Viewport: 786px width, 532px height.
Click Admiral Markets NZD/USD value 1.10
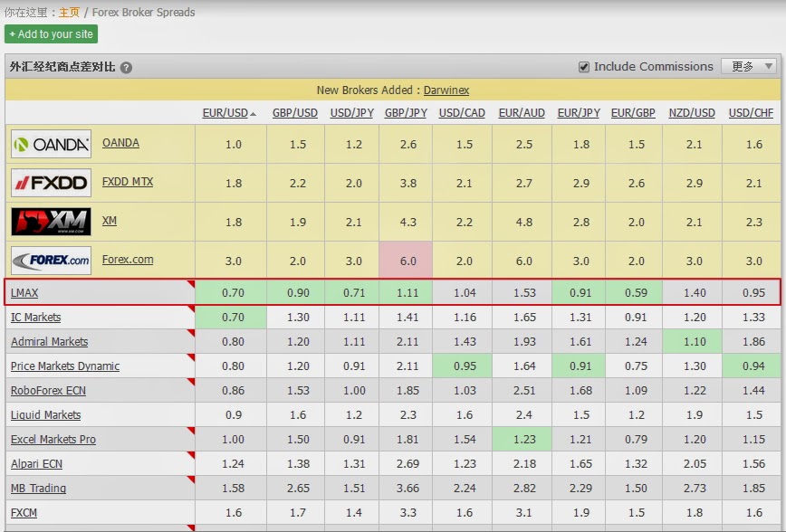point(692,342)
